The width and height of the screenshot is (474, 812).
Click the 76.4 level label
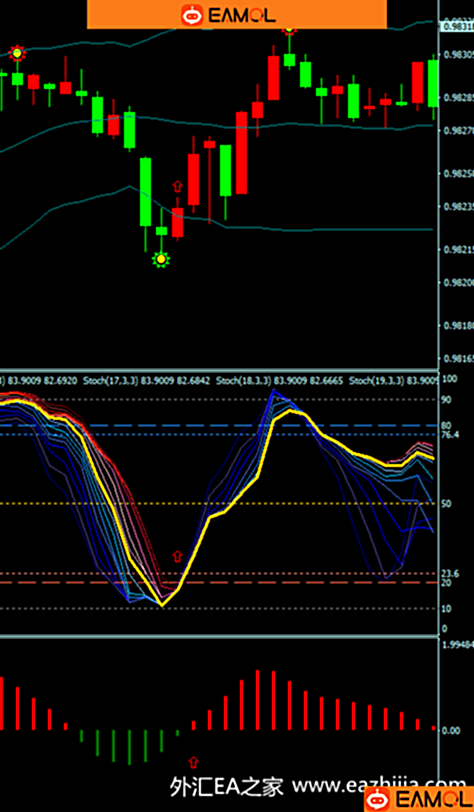pos(449,435)
